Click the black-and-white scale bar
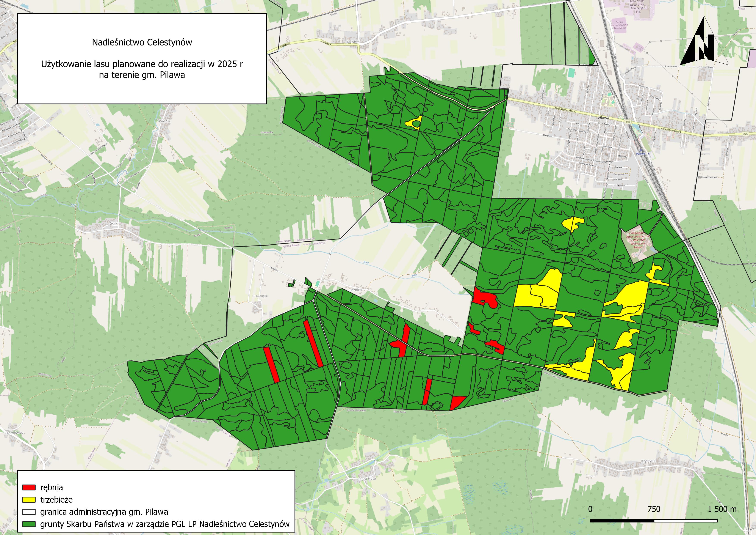Image resolution: width=756 pixels, height=535 pixels. pyautogui.click(x=654, y=521)
